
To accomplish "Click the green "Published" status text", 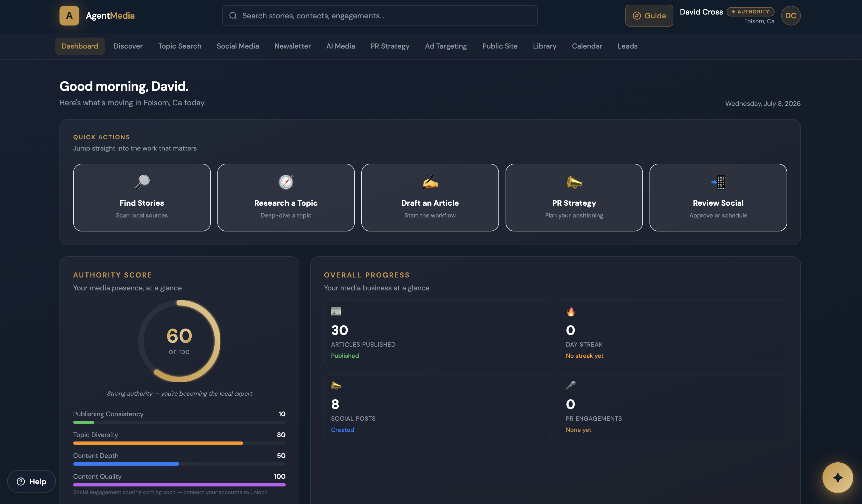I will [x=345, y=355].
